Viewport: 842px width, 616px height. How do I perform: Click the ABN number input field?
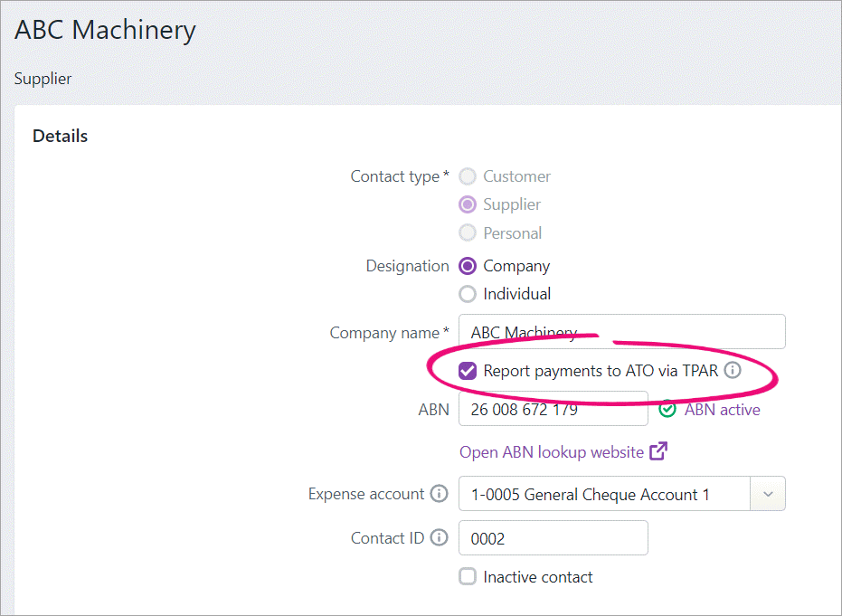point(553,409)
